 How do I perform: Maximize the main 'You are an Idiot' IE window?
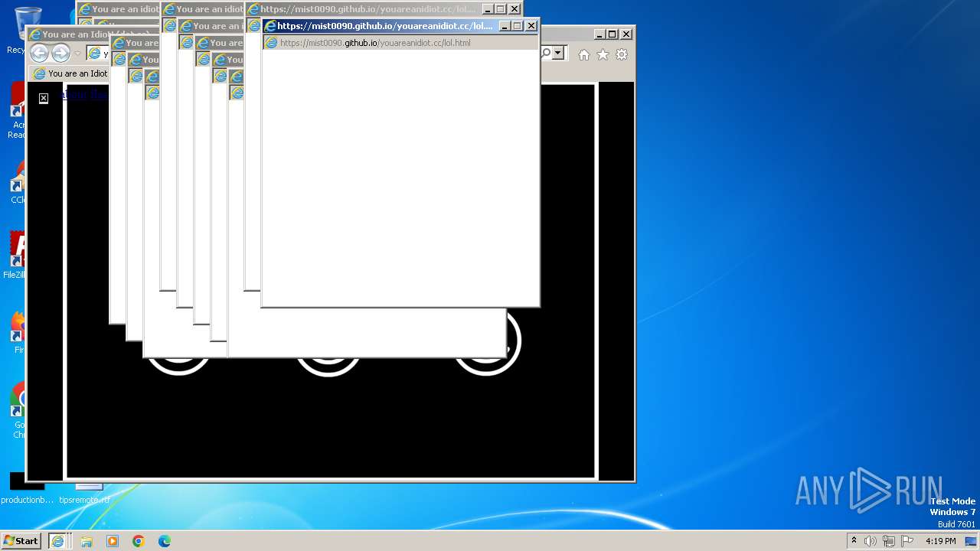click(612, 34)
